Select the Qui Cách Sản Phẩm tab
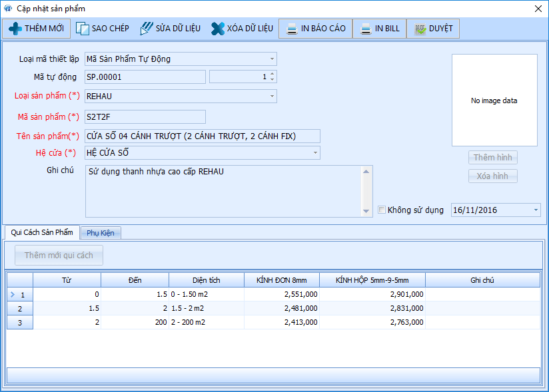549x392 pixels. [x=42, y=232]
